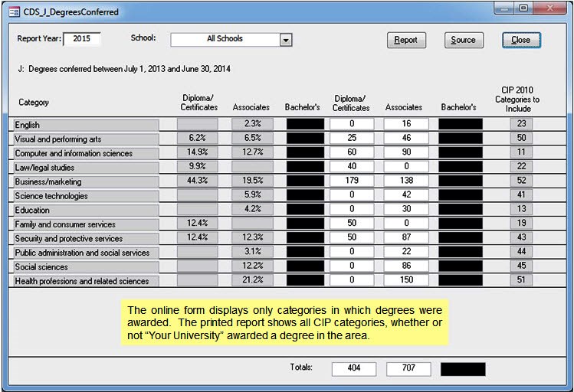Viewport: 574px width, 392px height.
Task: Click Visual arts Diploma count field showing 25
Action: coord(352,139)
